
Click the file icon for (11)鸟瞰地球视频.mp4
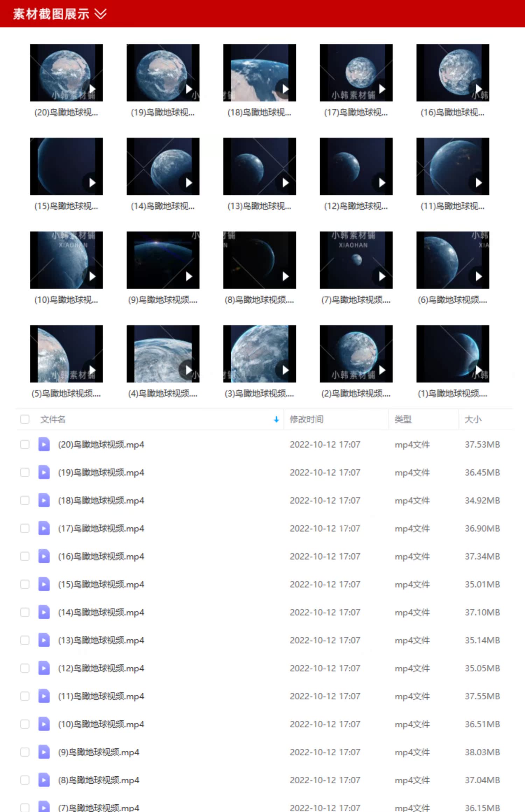click(x=44, y=696)
